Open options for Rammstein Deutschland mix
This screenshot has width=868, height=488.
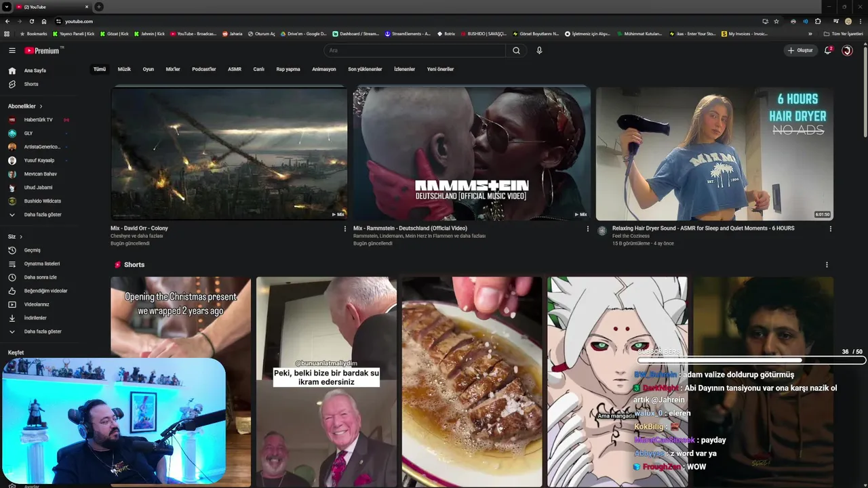[588, 229]
